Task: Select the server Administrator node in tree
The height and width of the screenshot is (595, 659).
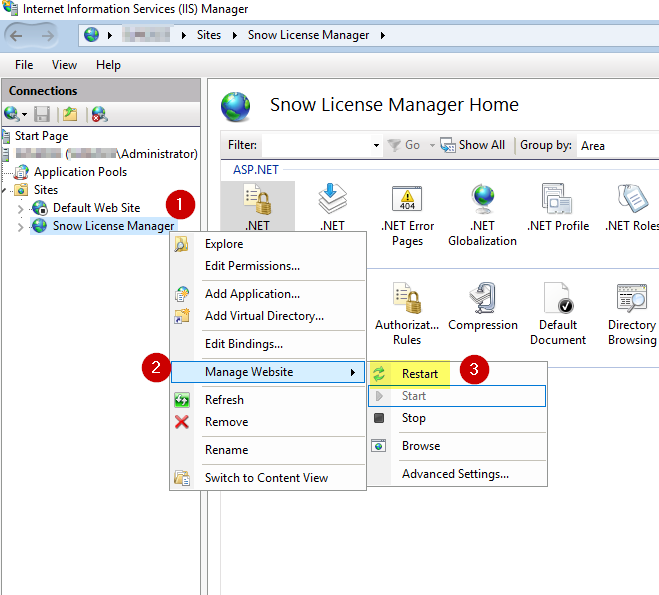Action: 106,154
